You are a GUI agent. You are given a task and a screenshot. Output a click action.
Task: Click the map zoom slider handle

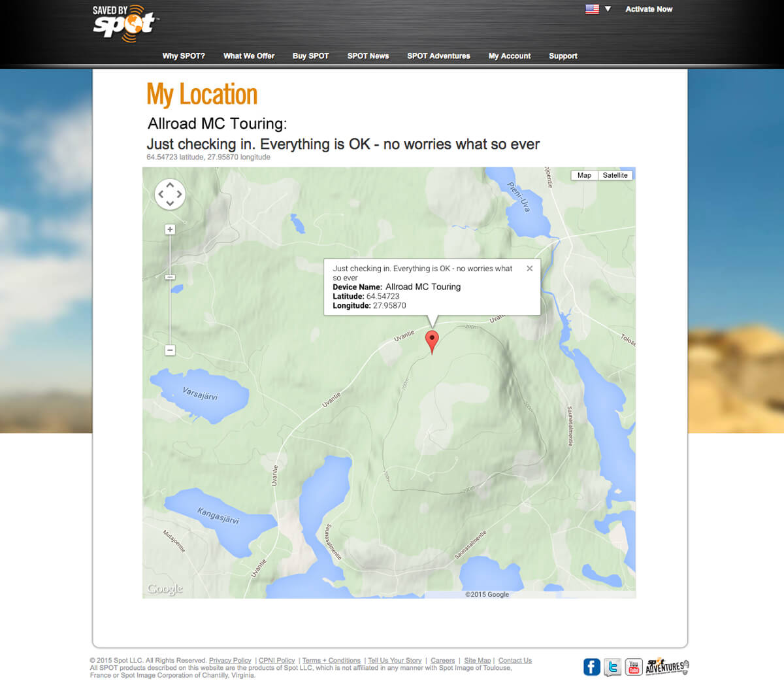170,277
